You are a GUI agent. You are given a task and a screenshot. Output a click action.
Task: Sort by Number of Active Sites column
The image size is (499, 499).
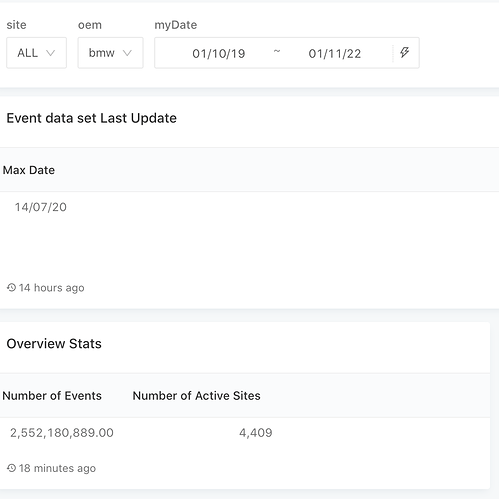pyautogui.click(x=196, y=396)
